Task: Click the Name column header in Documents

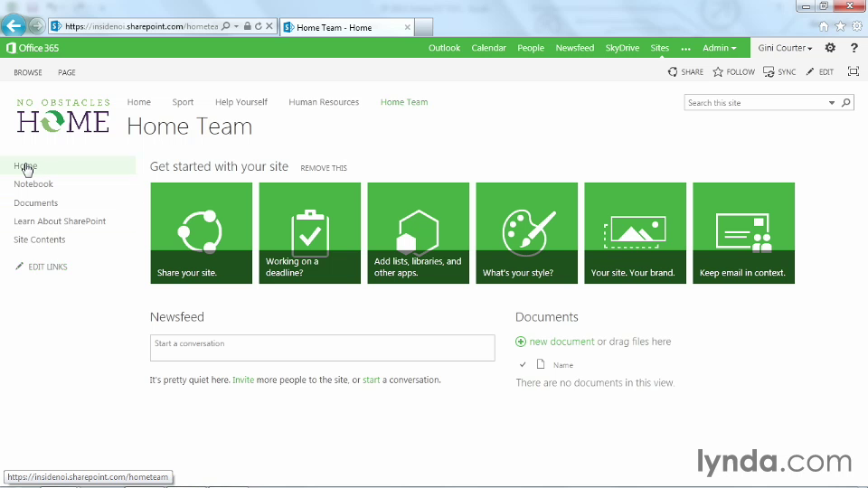Action: click(x=563, y=365)
